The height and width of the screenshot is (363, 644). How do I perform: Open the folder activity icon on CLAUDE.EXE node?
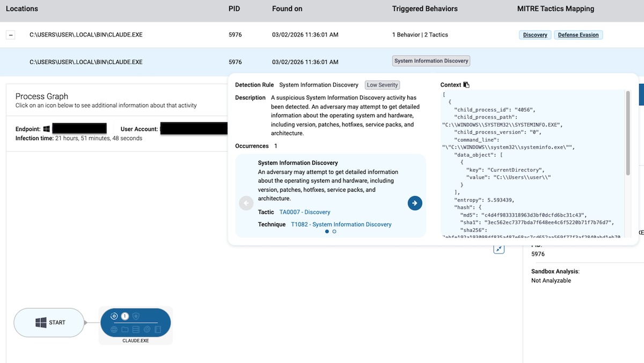pyautogui.click(x=126, y=329)
